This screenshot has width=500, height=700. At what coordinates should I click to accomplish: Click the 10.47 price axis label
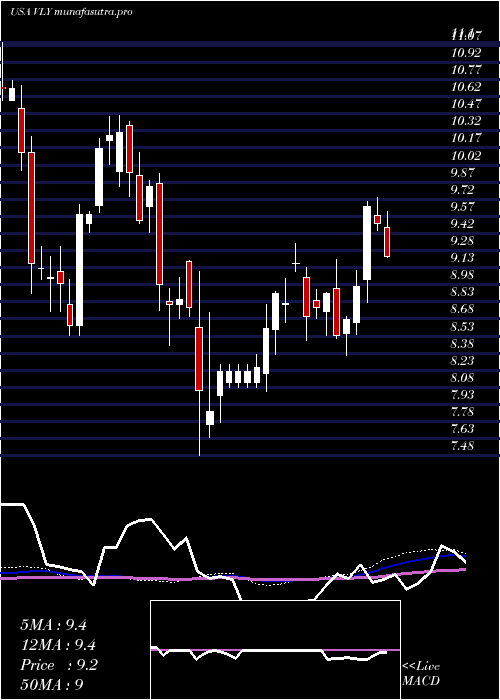(x=467, y=104)
